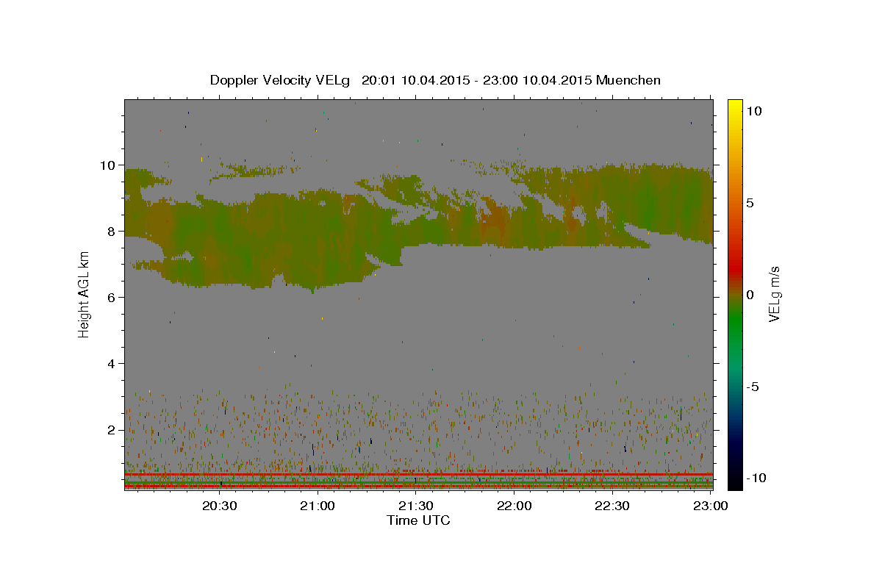Click the 20:30 time tick label
Viewport: 882px width, 588px height.
(x=219, y=506)
